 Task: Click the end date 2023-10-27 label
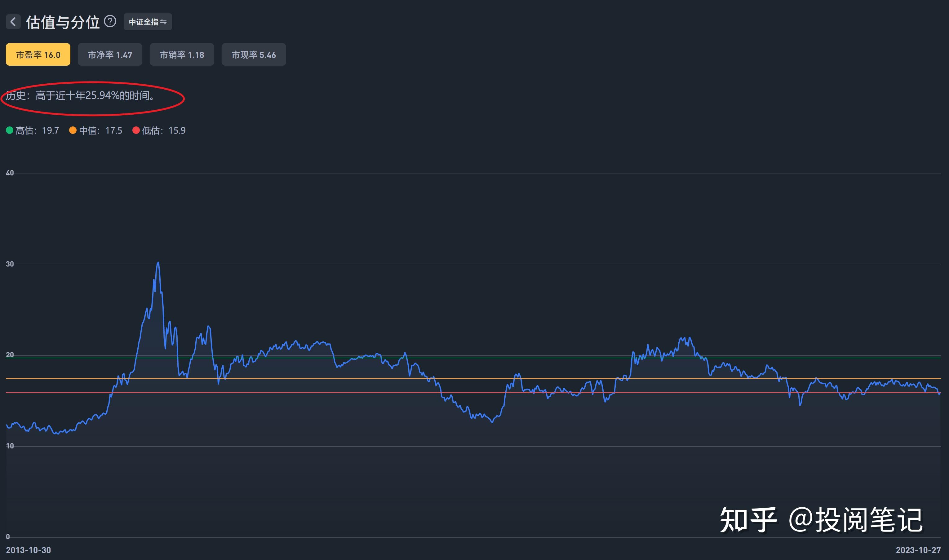click(918, 550)
